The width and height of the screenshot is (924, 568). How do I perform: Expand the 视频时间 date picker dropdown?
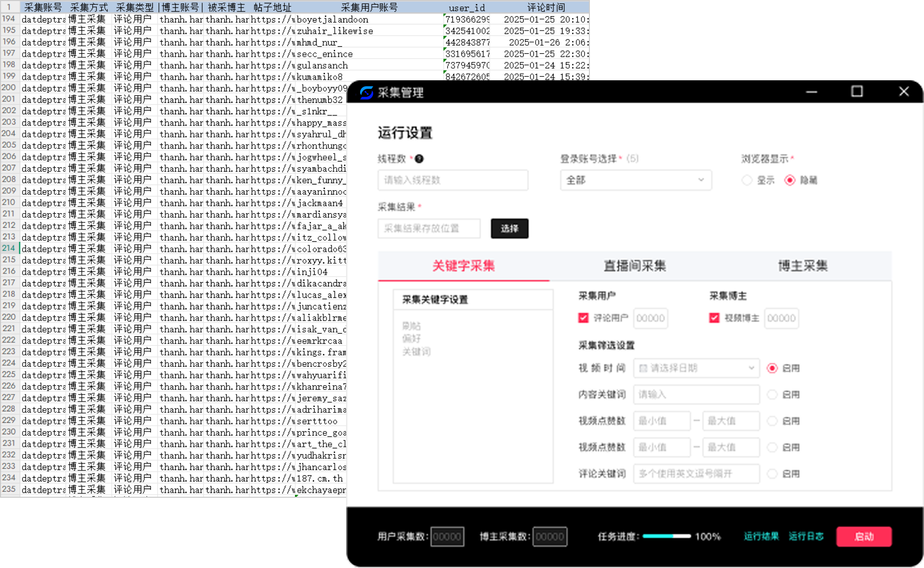pos(696,368)
